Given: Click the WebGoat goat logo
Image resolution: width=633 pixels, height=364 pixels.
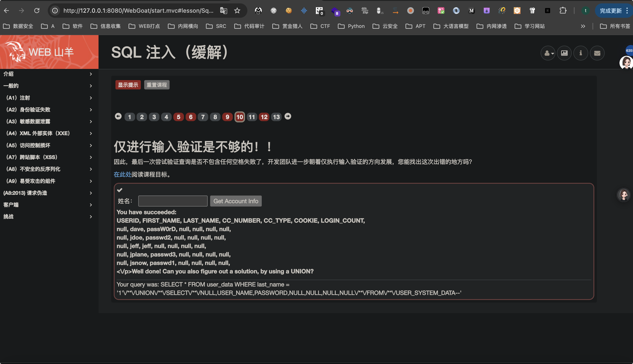Looking at the screenshot, I should point(15,52).
